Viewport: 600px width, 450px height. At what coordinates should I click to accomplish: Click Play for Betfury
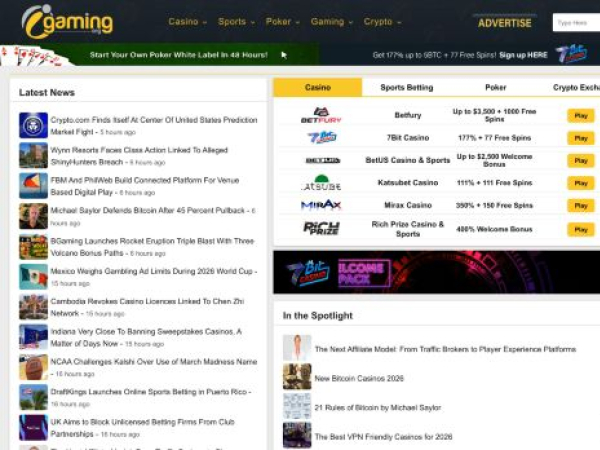580,116
